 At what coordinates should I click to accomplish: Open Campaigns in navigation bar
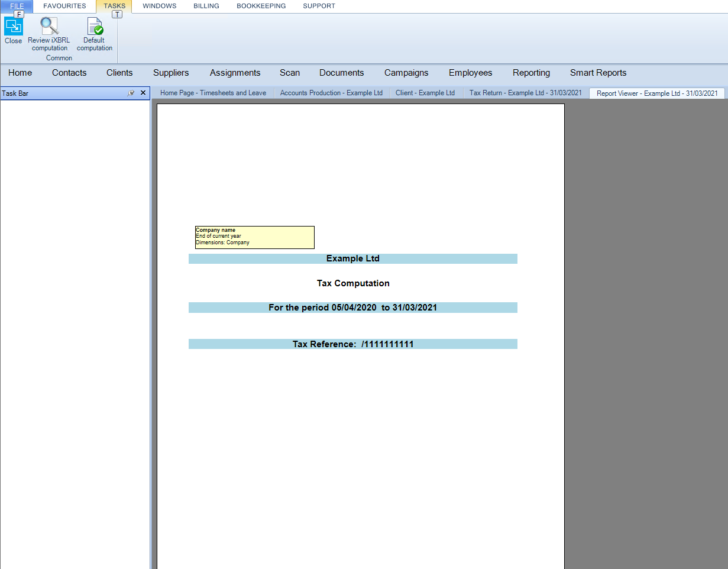pyautogui.click(x=406, y=73)
